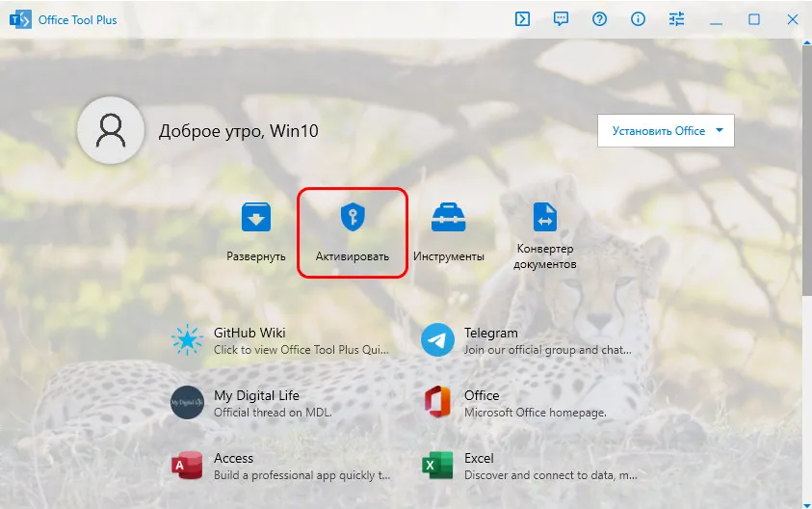Click the command prompt icon in title bar
The height and width of the screenshot is (509, 812).
522,19
